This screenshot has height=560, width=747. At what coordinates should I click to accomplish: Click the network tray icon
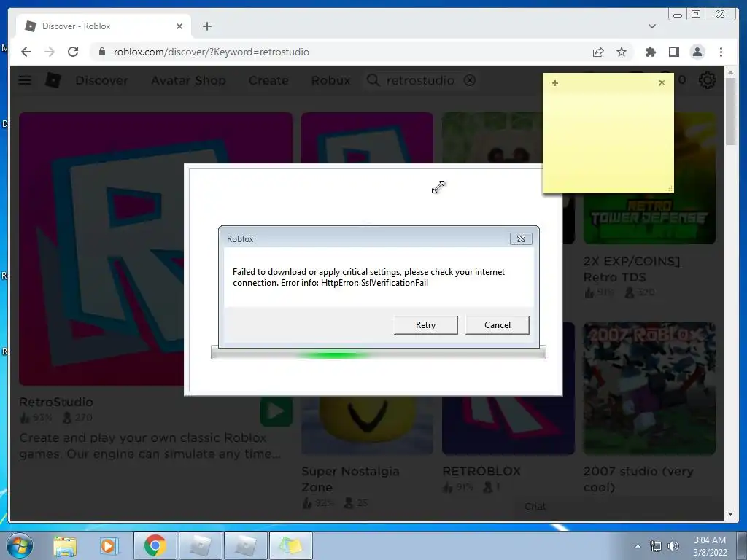(x=656, y=546)
